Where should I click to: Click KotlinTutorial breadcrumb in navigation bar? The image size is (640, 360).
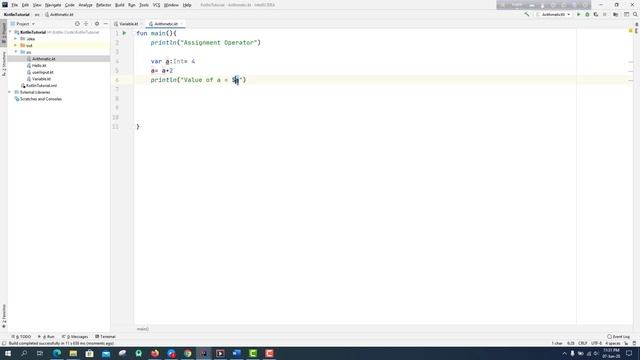tap(17, 14)
